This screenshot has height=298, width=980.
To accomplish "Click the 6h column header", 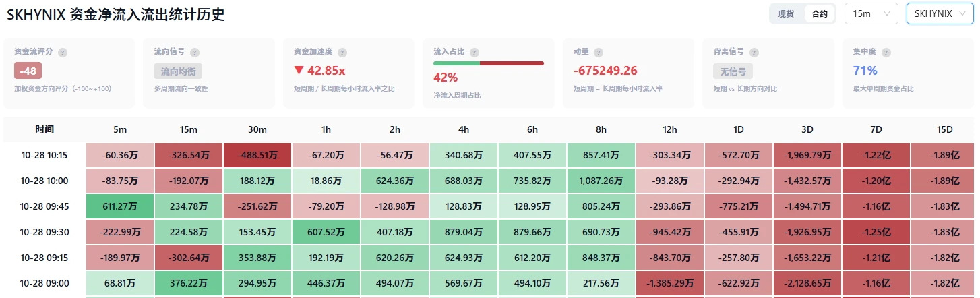I will click(532, 129).
